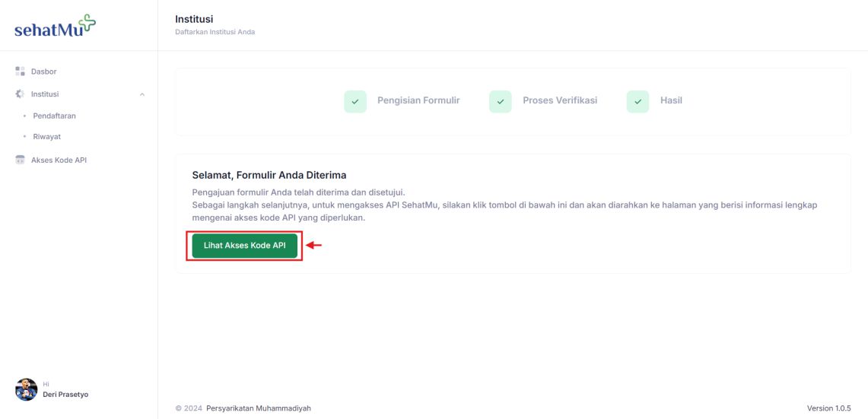Click the Hasil checkmark icon
This screenshot has height=419, width=868.
(637, 102)
